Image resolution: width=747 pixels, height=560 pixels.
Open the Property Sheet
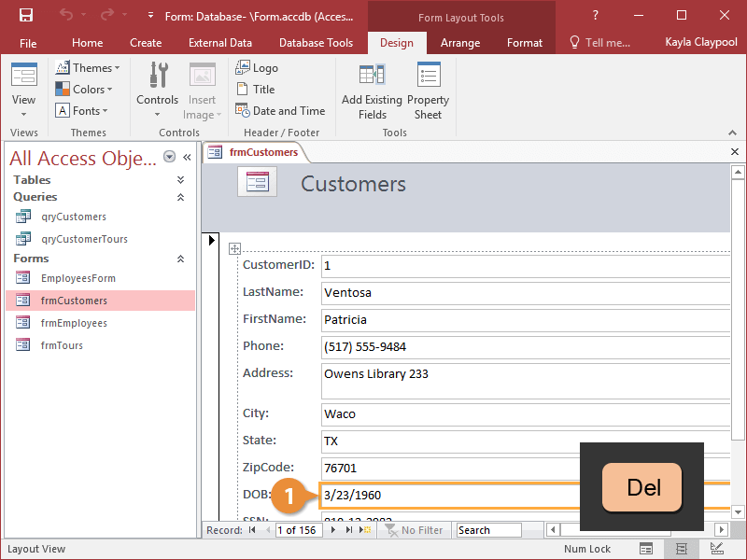(428, 91)
